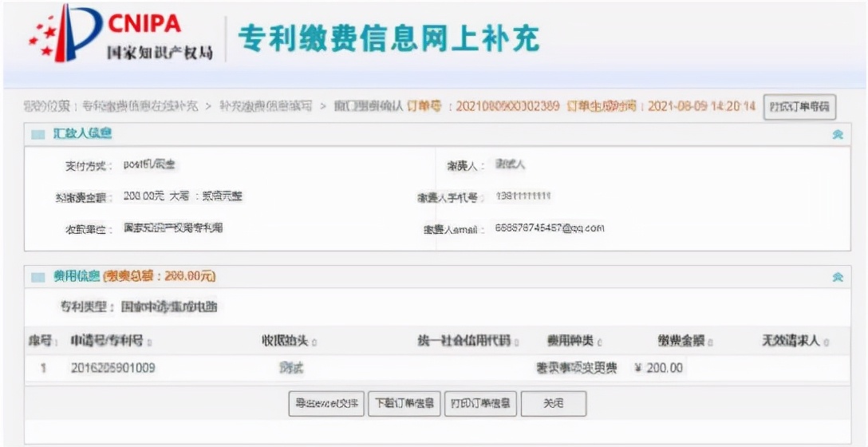Sort by the 无效请求人 column
Screen dimensions: 868x447
point(795,341)
